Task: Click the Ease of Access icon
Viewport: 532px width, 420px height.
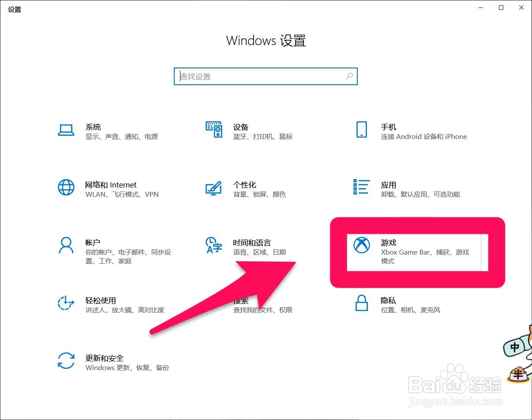Action: (66, 303)
